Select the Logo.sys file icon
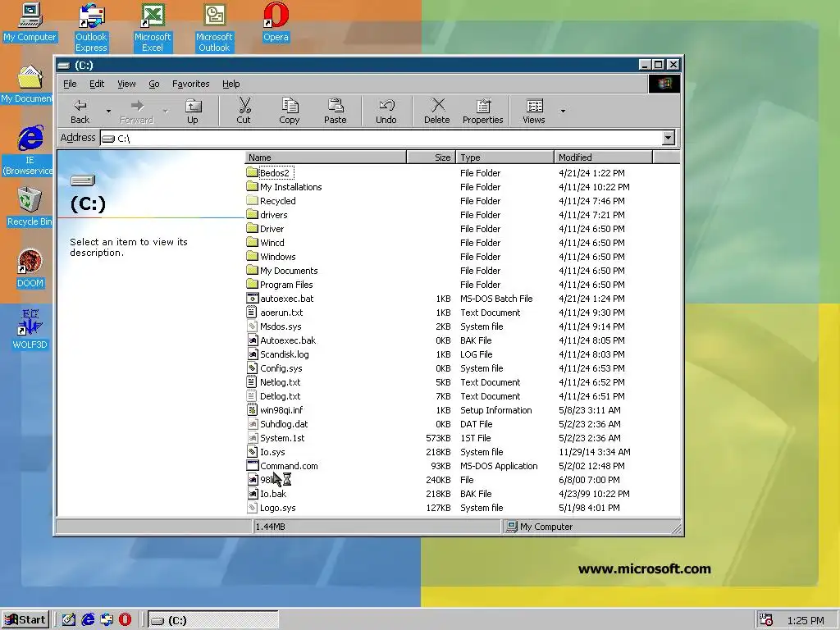Viewport: 840px width, 630px height. [253, 507]
